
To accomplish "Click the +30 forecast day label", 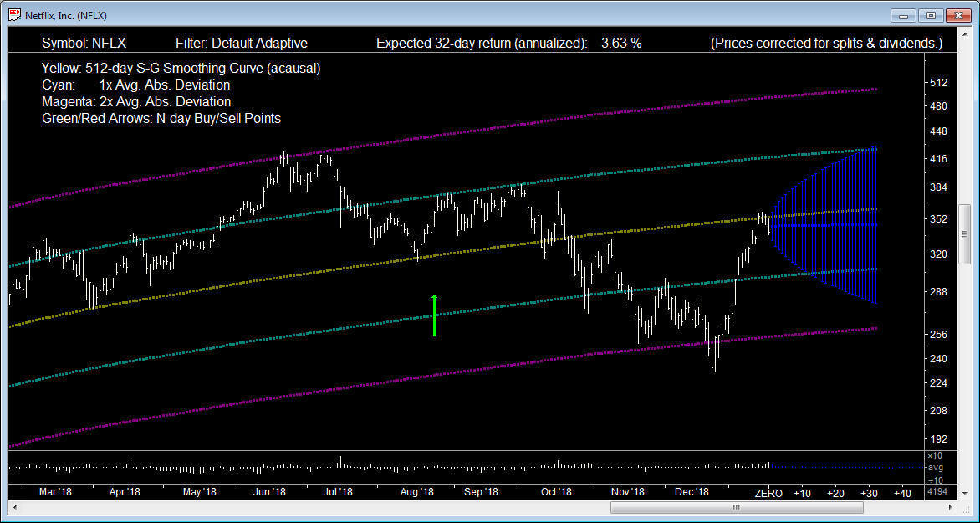I will 870,493.
